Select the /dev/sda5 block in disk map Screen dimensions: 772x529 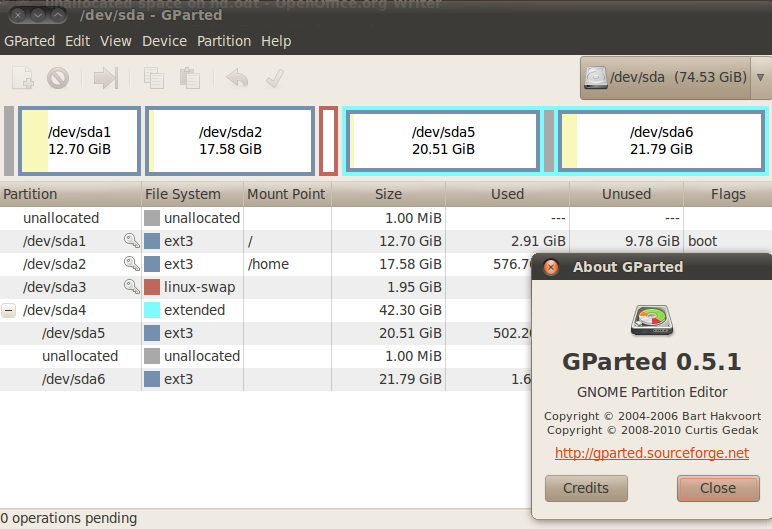point(443,141)
